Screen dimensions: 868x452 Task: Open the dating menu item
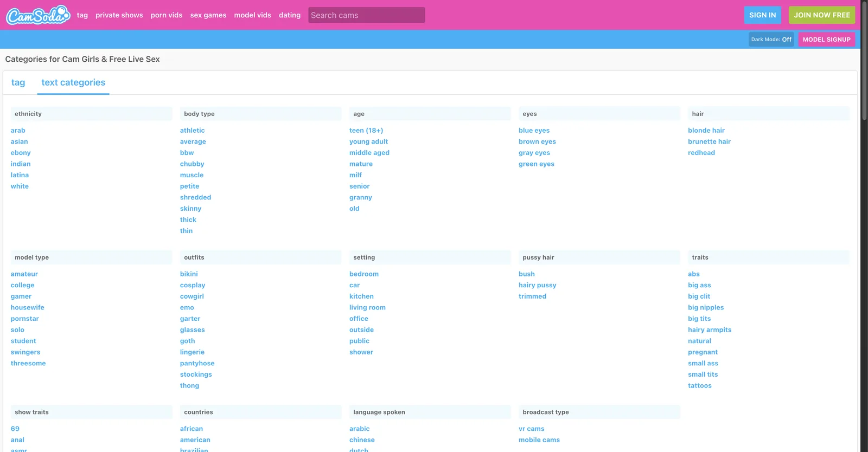point(290,15)
